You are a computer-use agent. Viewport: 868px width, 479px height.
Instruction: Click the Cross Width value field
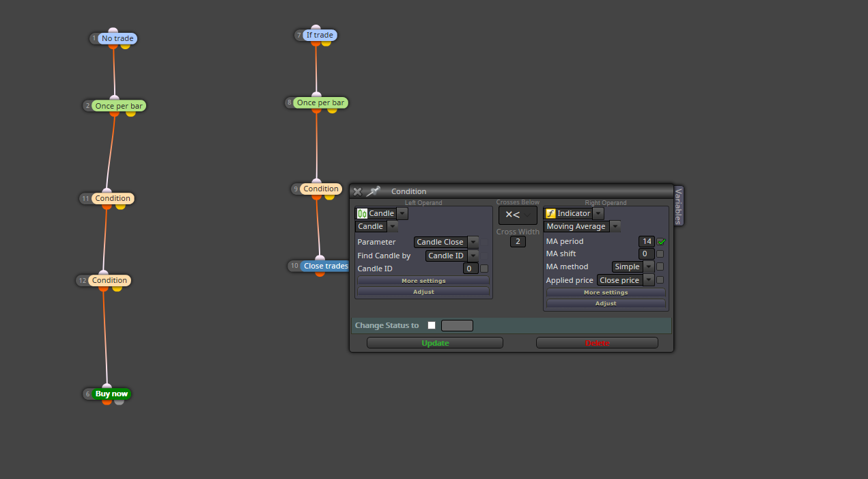pos(518,241)
